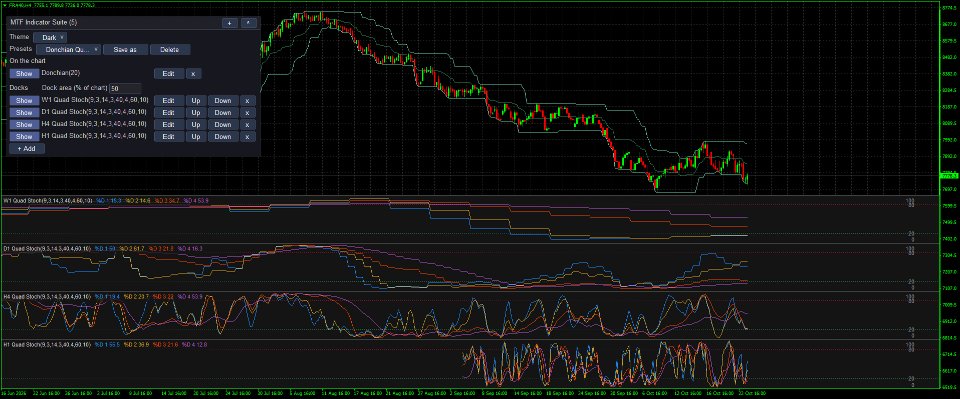Screen dimensions: 960x399
Task: Edit the Donchian(20) indicator
Action: (168, 73)
